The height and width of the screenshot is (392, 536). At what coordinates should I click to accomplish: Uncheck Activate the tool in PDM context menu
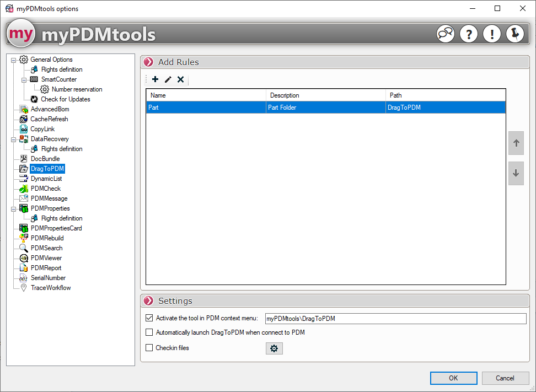click(x=149, y=318)
